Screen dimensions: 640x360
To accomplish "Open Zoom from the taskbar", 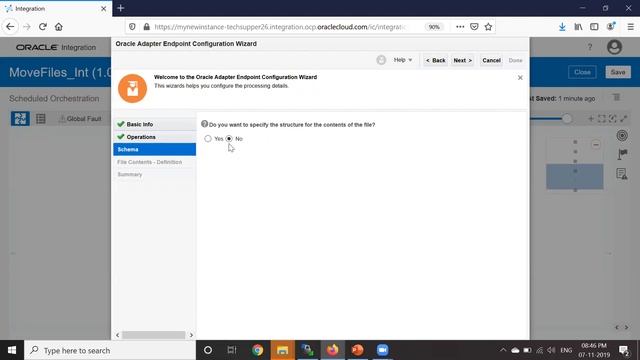I will point(382,350).
